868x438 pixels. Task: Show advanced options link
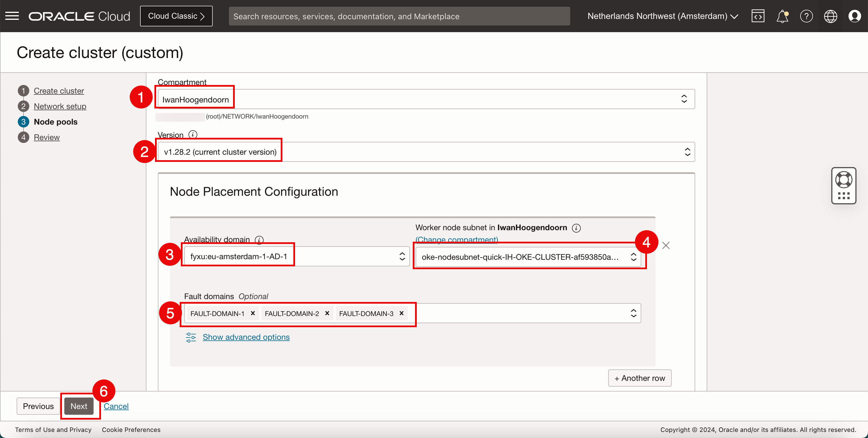coord(246,337)
